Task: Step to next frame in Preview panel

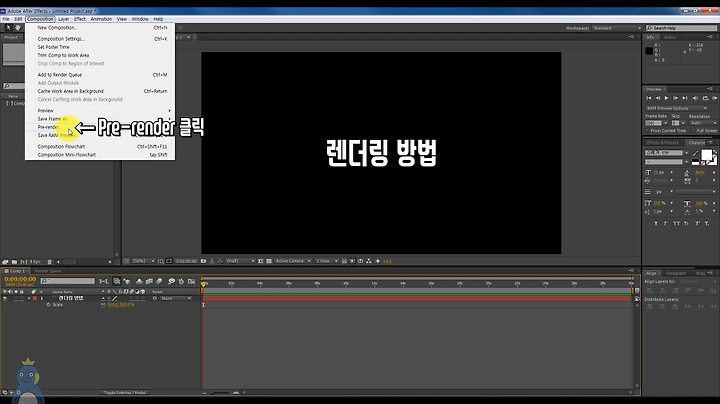Action: 675,98
